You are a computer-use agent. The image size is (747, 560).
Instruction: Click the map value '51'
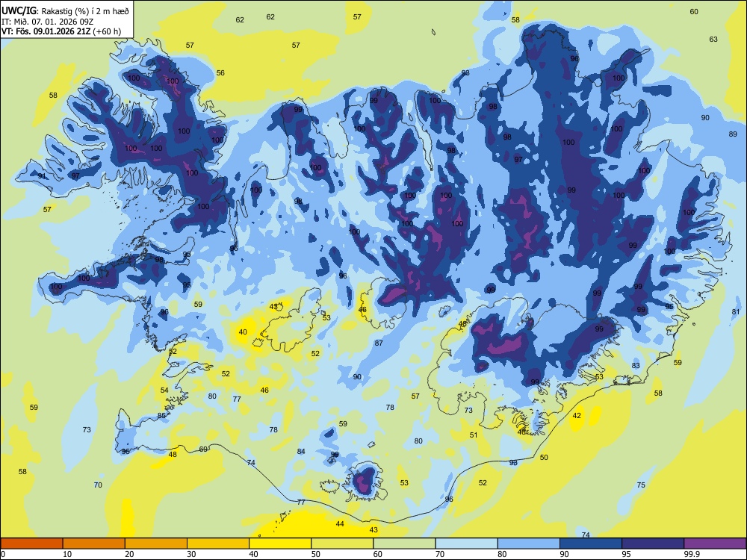(474, 435)
